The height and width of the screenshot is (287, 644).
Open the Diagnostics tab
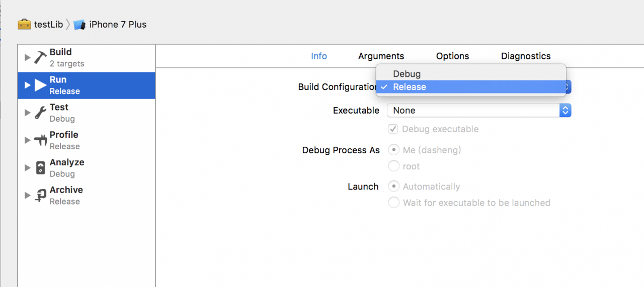[x=526, y=56]
